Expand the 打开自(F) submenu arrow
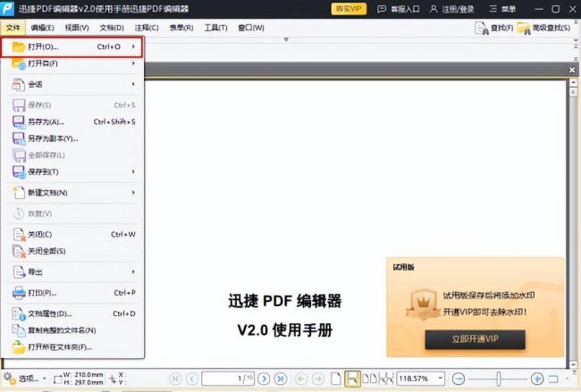The height and width of the screenshot is (392, 581). (133, 63)
